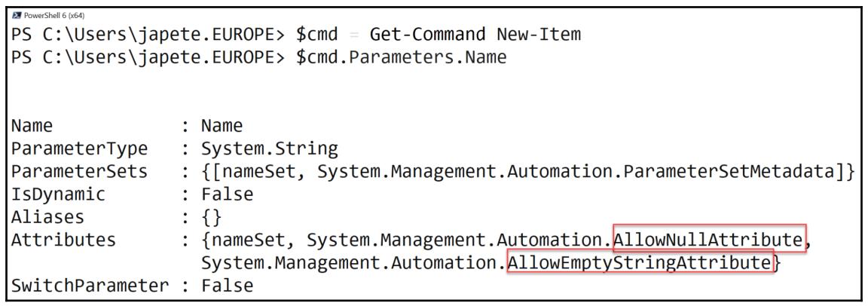Click the False value next to SwitchParameter
Screen dimensions: 868x306
tap(227, 286)
